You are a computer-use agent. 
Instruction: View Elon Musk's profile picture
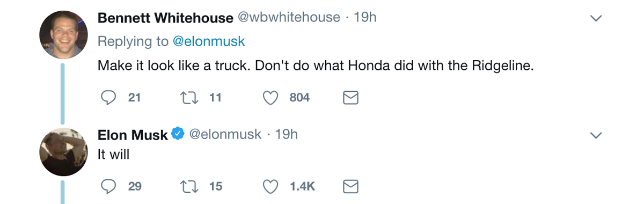[x=63, y=152]
